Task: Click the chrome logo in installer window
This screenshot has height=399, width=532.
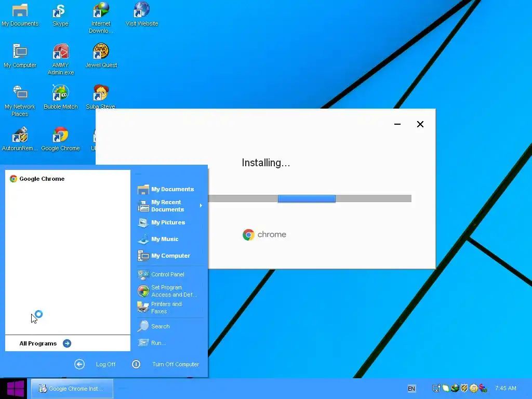Action: (x=264, y=234)
